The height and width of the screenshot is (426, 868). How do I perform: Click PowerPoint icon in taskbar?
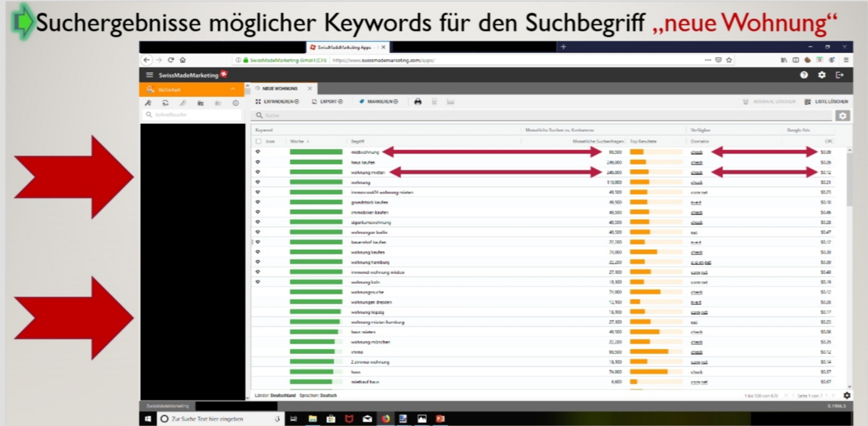click(x=440, y=419)
